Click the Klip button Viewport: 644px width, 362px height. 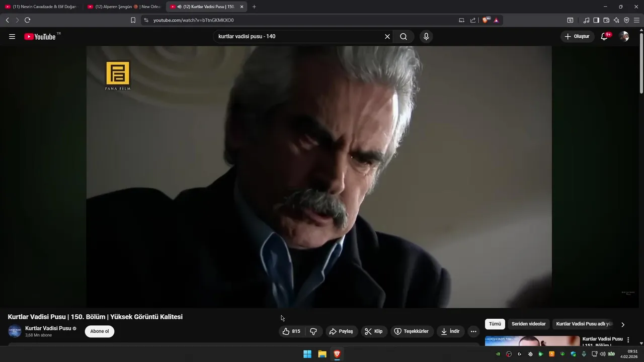click(x=374, y=331)
